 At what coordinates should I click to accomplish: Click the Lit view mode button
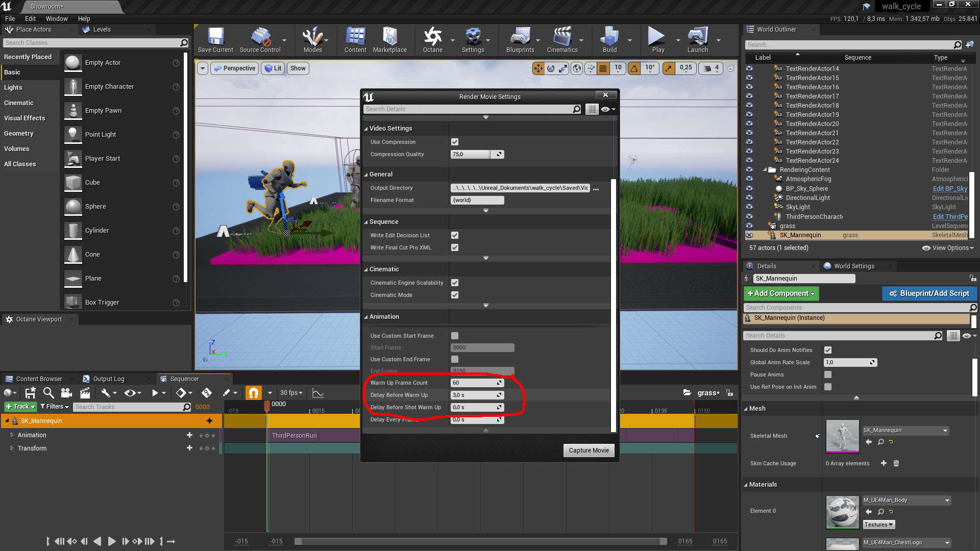pos(273,68)
